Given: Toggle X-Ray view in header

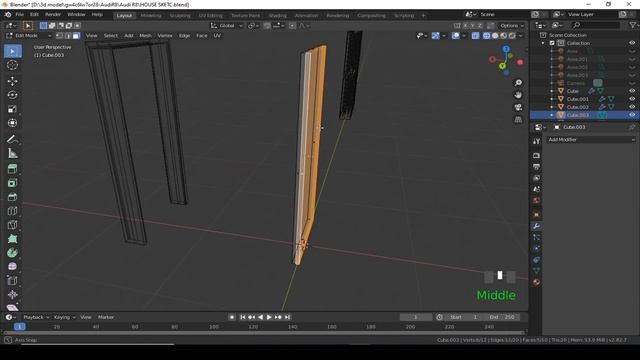Looking at the screenshot, I should click(x=476, y=36).
